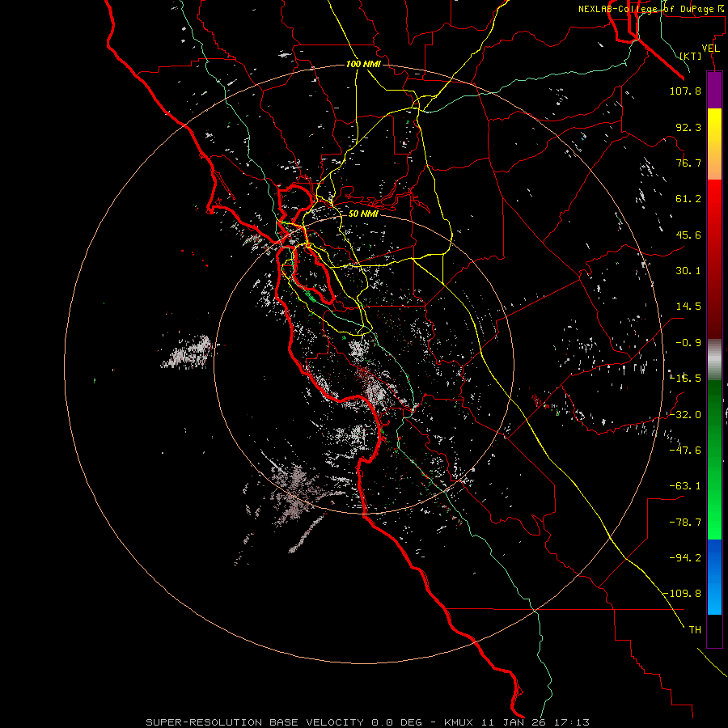Select the 76.7 scale value

688,163
